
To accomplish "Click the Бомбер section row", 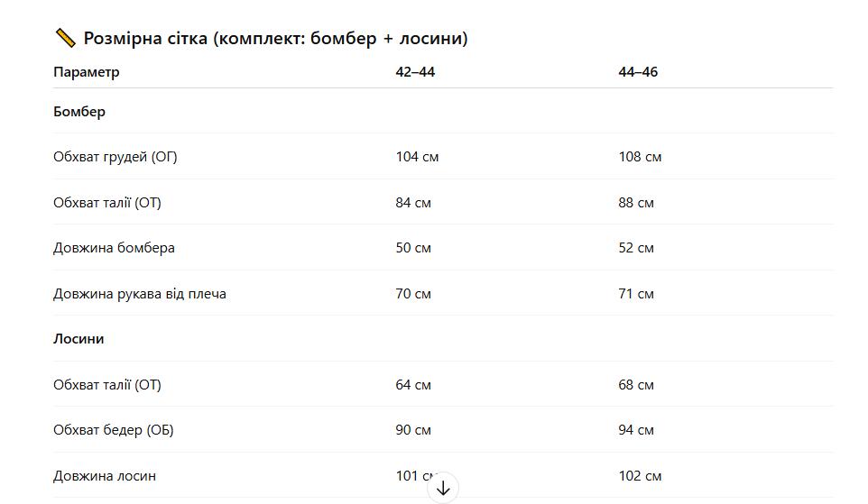I will (443, 111).
